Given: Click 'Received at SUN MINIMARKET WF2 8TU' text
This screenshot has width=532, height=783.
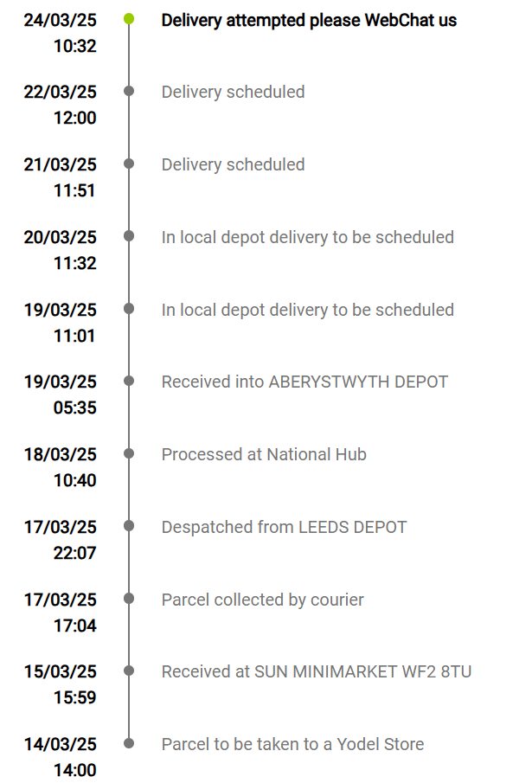Looking at the screenshot, I should point(317,671).
